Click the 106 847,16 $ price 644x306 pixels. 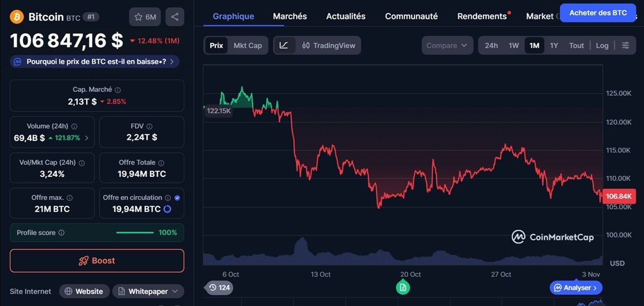tap(67, 41)
